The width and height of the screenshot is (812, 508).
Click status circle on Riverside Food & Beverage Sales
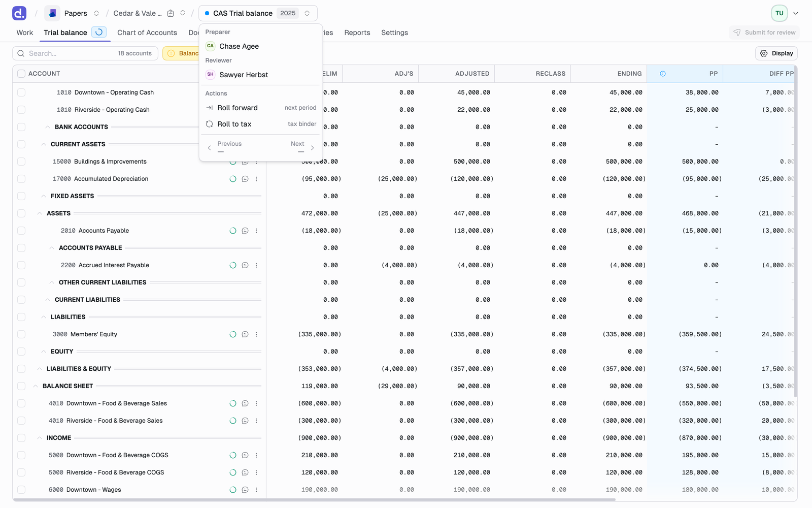click(233, 421)
